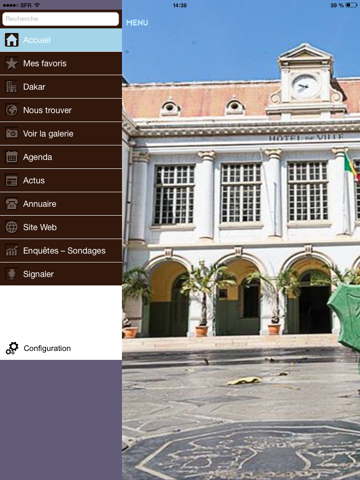Tap the telephone icon next to Annuaire

[12, 204]
